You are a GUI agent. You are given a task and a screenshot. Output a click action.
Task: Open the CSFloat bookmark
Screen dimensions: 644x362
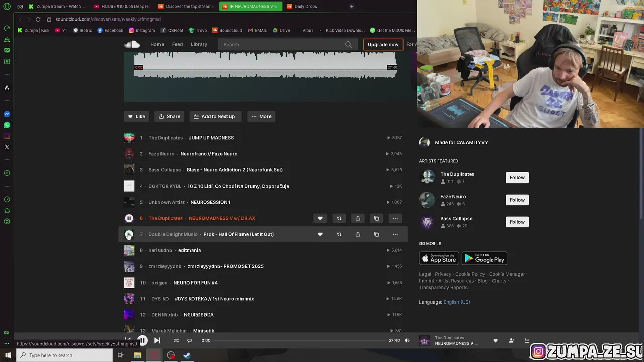click(x=172, y=30)
